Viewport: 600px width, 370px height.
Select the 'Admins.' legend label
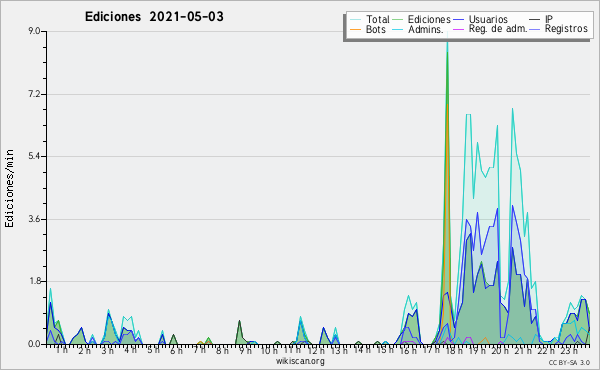426,29
